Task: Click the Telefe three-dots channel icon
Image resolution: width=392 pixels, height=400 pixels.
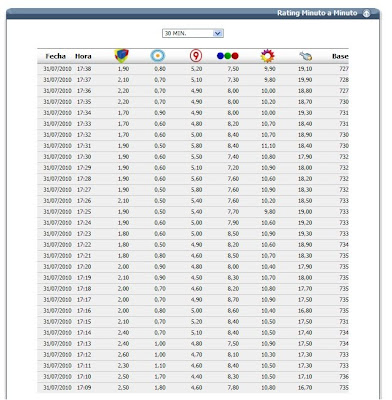Action: click(x=228, y=56)
